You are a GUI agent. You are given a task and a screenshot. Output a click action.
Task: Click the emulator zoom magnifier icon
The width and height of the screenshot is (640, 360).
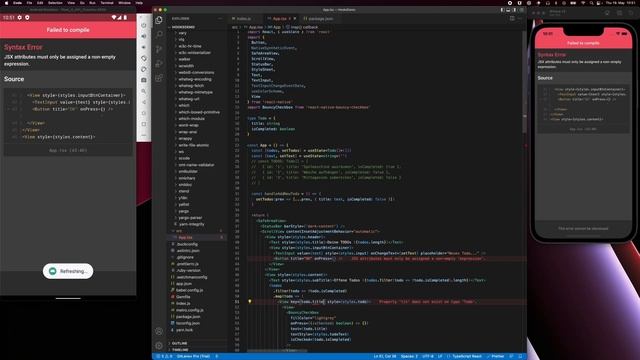coord(144,91)
